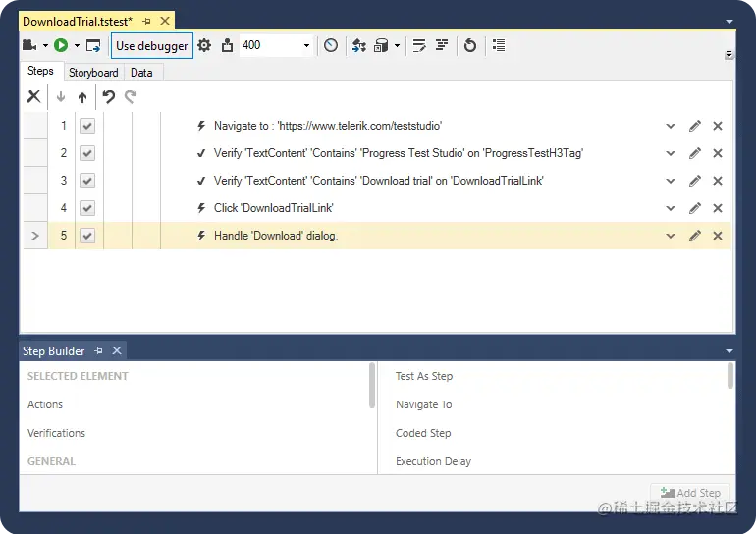Click the row 5 arrow indicator
Screen dimensions: 756x534
pyautogui.click(x=35, y=236)
